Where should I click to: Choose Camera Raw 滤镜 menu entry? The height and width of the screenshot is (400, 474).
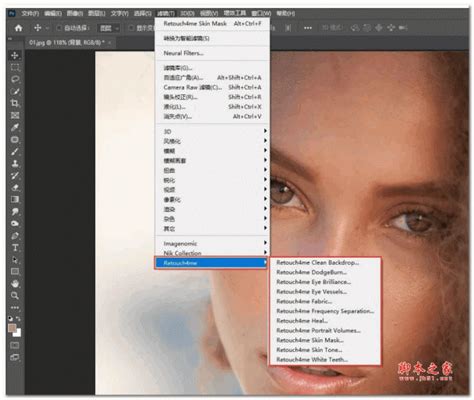(213, 87)
